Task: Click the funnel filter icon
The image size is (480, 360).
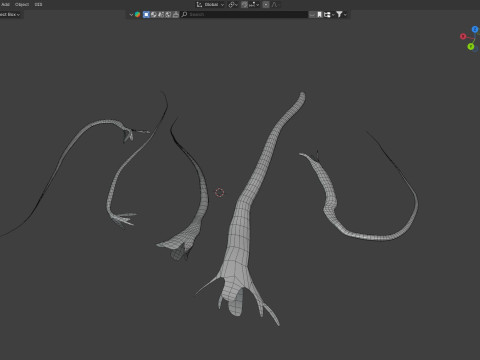Action: (x=339, y=14)
